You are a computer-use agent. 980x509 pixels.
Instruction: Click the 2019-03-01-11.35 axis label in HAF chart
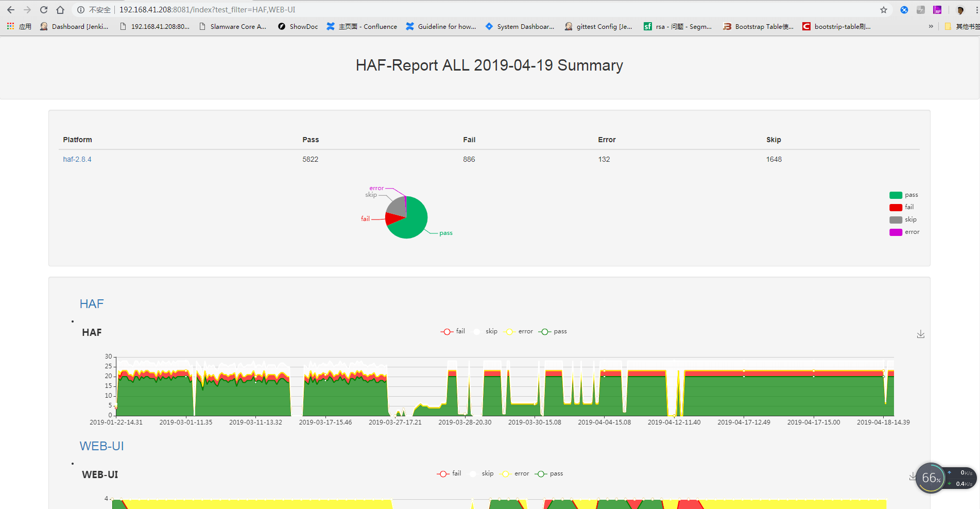pyautogui.click(x=186, y=422)
